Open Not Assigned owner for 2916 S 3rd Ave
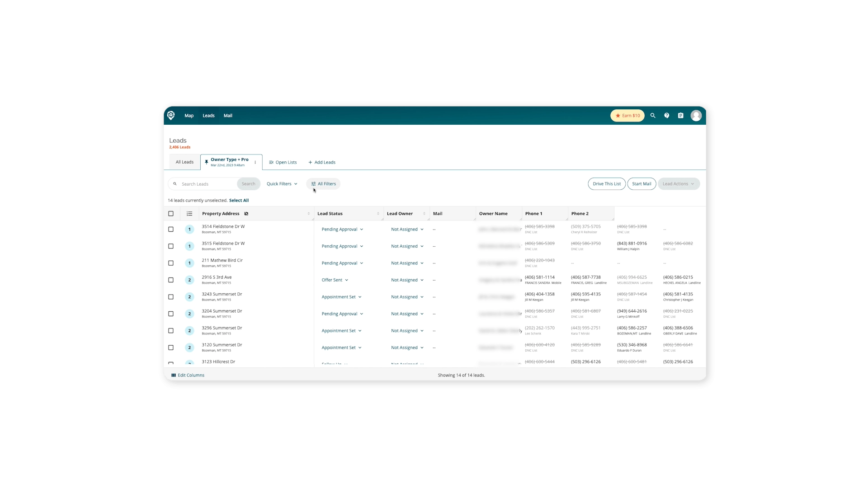The image size is (868, 488). [x=407, y=280]
